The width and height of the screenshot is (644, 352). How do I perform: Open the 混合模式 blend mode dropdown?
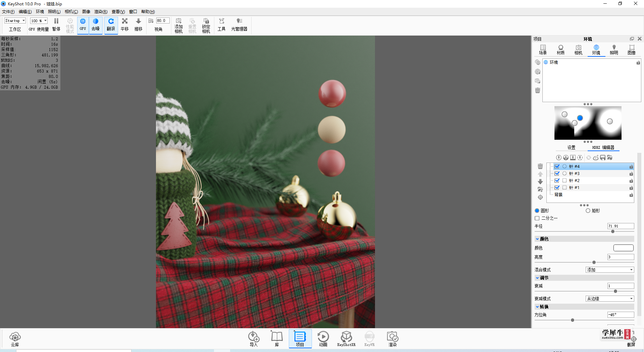click(x=610, y=270)
